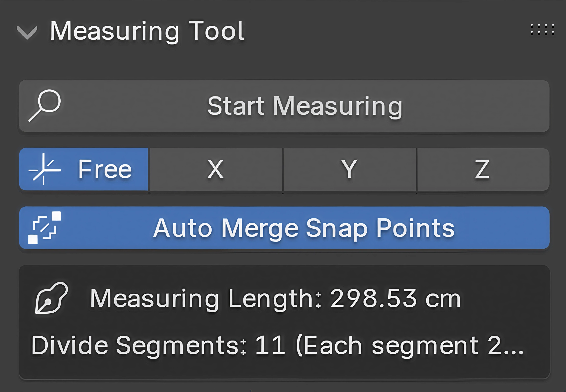
Task: Collapse the Measuring Tool panel chevron
Action: point(27,33)
